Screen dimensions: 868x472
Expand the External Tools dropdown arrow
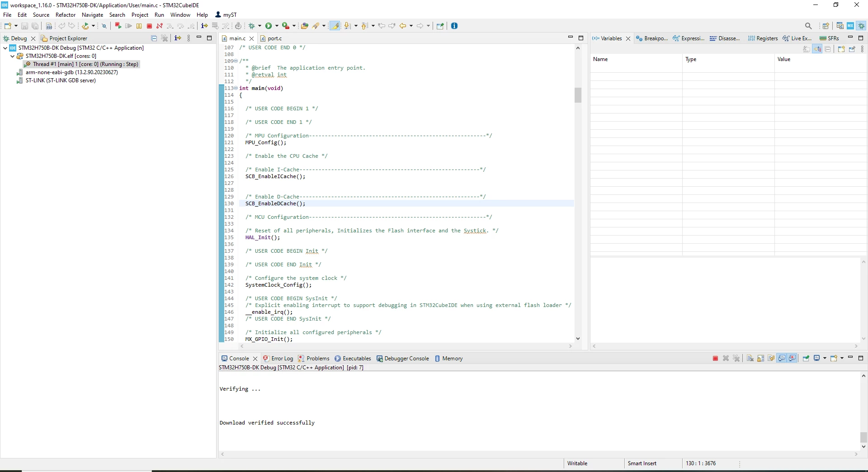294,26
